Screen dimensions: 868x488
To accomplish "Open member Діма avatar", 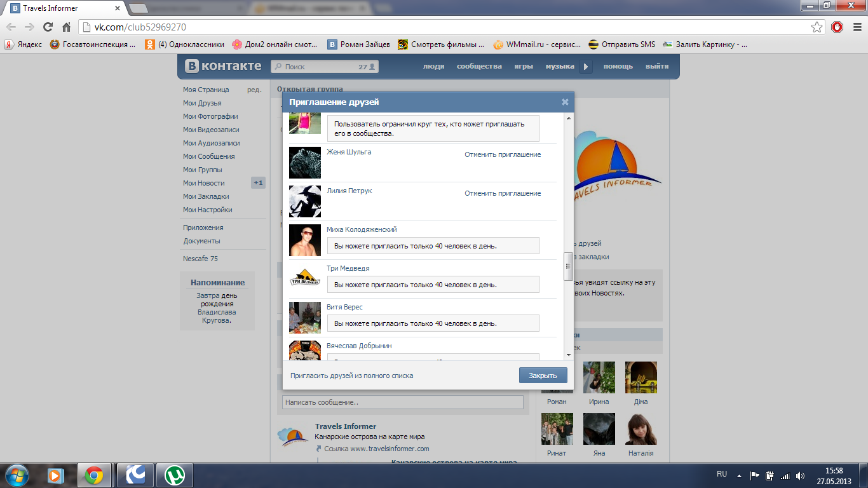I will point(641,377).
